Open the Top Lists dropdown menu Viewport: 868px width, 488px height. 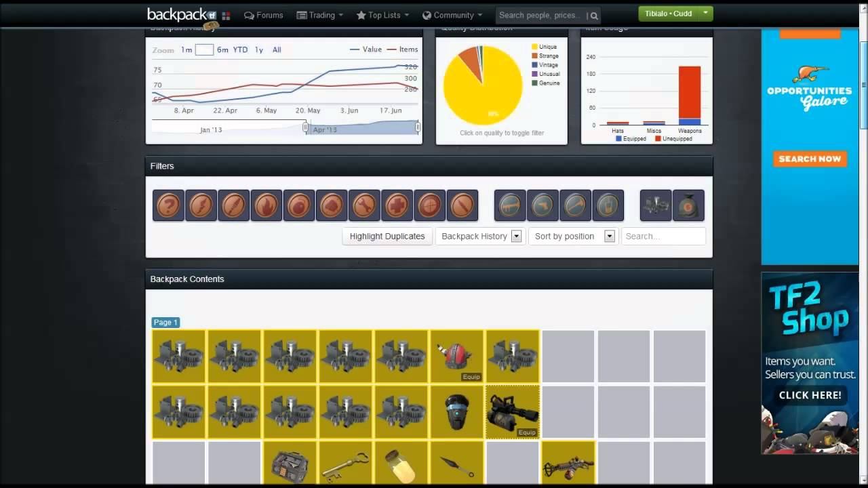[x=384, y=16]
